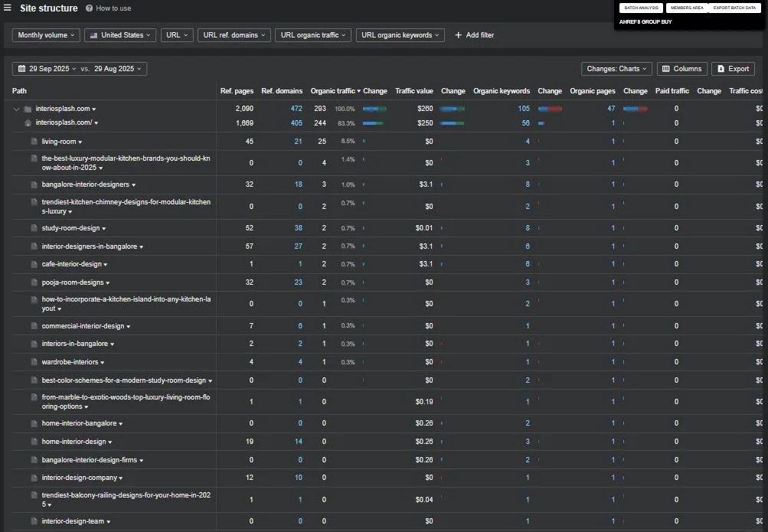Select the interior-design-company row path
This screenshot has width=768, height=532.
80,478
